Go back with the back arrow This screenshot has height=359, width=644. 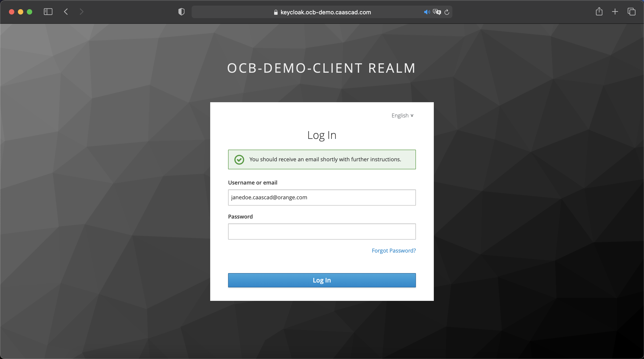pyautogui.click(x=66, y=12)
